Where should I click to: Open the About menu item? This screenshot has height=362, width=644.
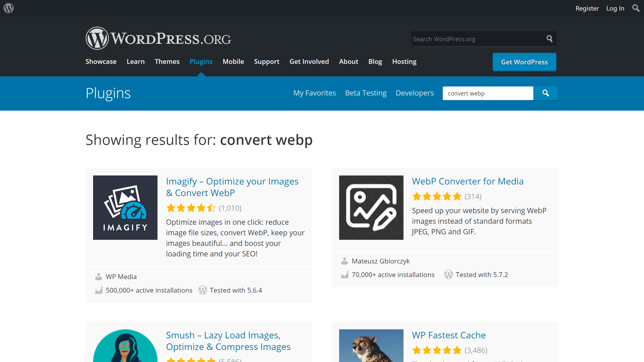[348, 62]
